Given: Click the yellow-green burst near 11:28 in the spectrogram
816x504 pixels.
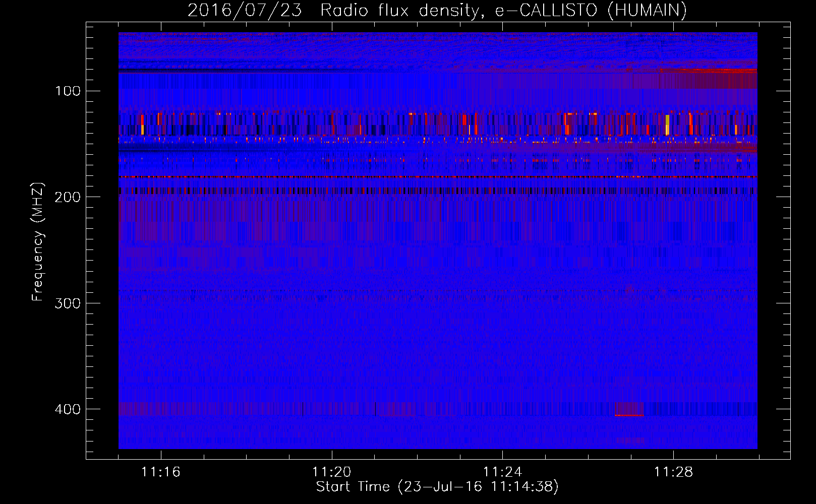Looking at the screenshot, I should pos(667,124).
